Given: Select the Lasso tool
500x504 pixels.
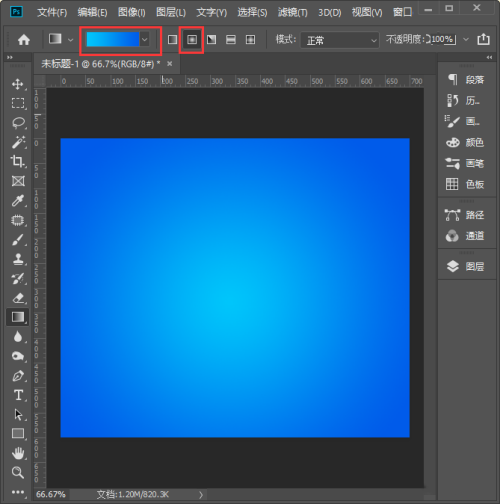Looking at the screenshot, I should 18,123.
